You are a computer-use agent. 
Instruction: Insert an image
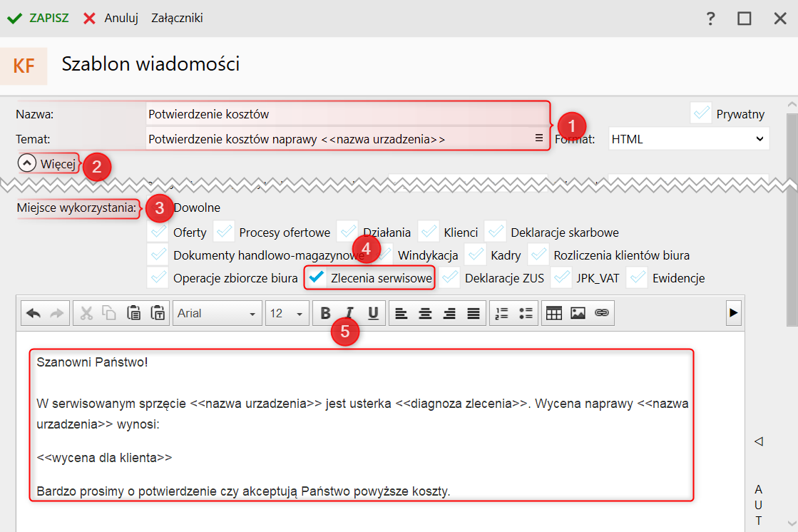pyautogui.click(x=578, y=313)
